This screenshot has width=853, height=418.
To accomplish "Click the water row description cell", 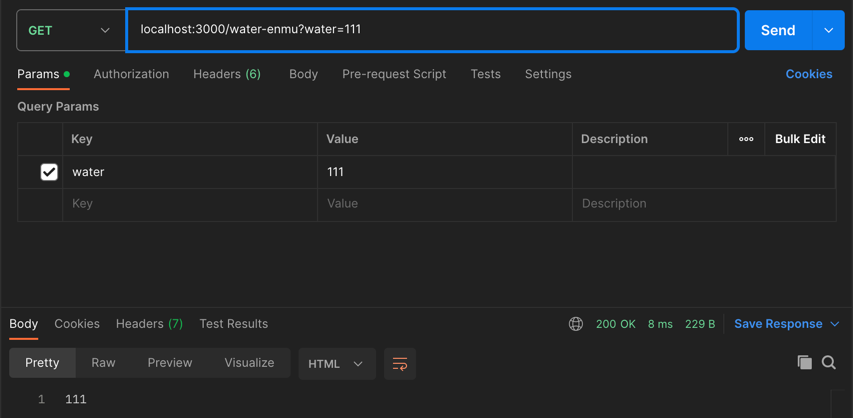I will (704, 173).
